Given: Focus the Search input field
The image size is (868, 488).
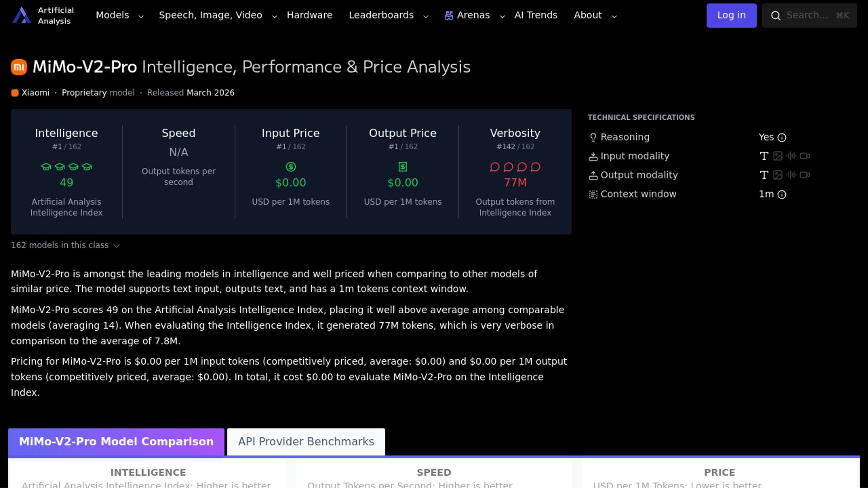Looking at the screenshot, I should click(x=808, y=15).
